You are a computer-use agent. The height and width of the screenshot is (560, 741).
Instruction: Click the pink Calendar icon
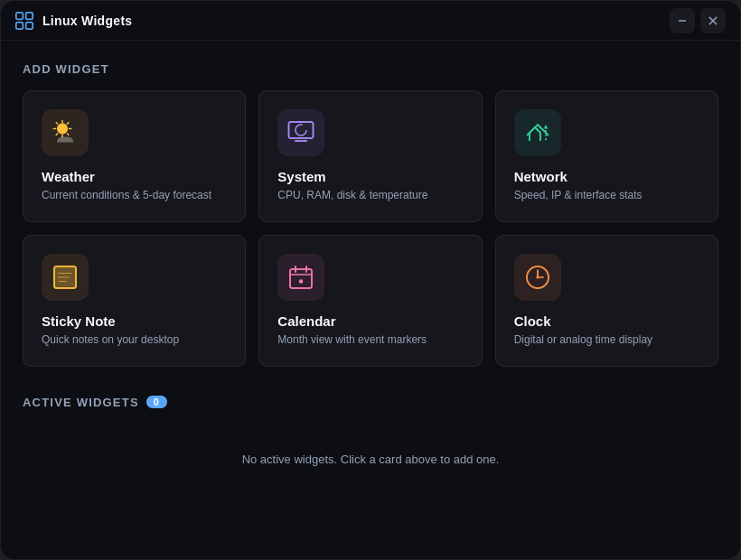pos(301,277)
